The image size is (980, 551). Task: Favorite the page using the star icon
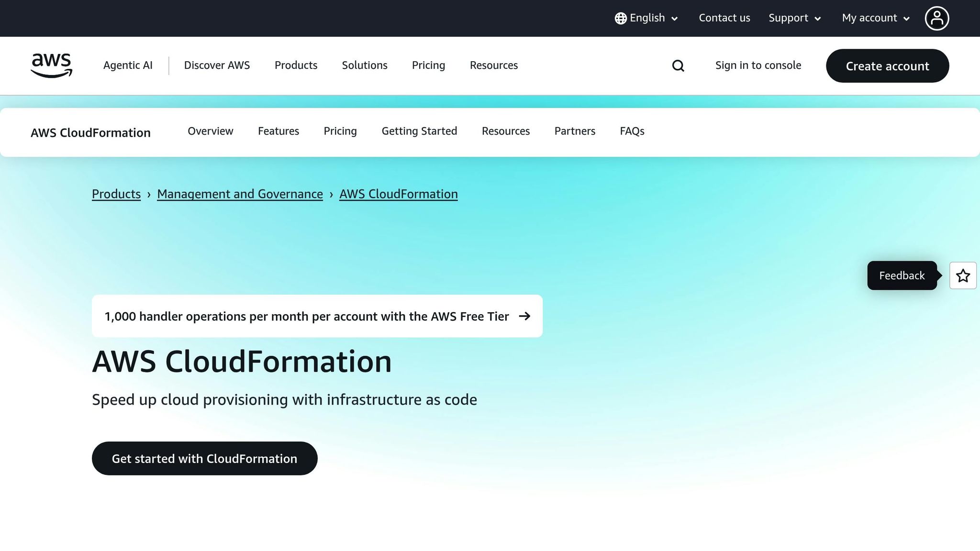963,275
